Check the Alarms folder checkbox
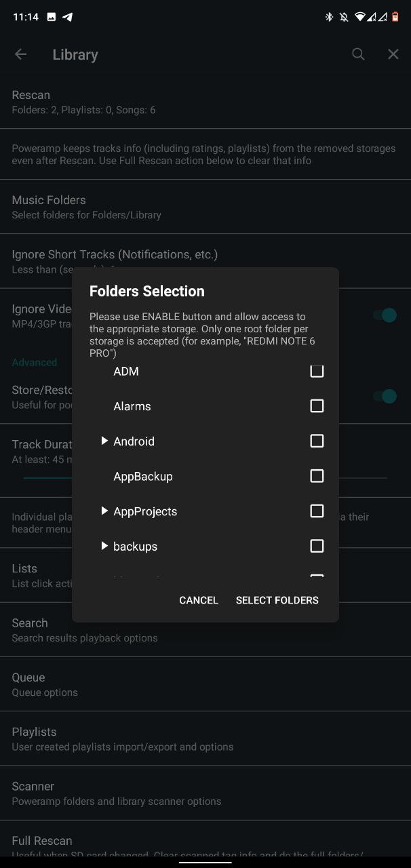Image resolution: width=411 pixels, height=868 pixels. 317,406
